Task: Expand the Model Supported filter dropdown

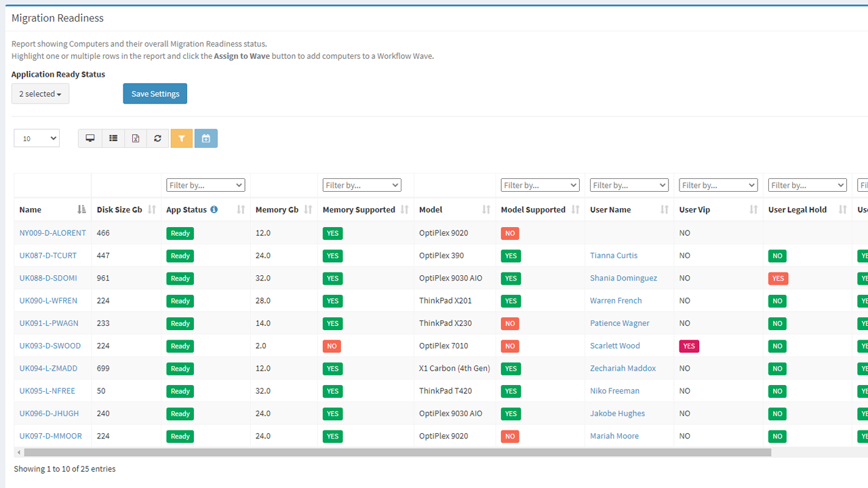Action: (540, 185)
